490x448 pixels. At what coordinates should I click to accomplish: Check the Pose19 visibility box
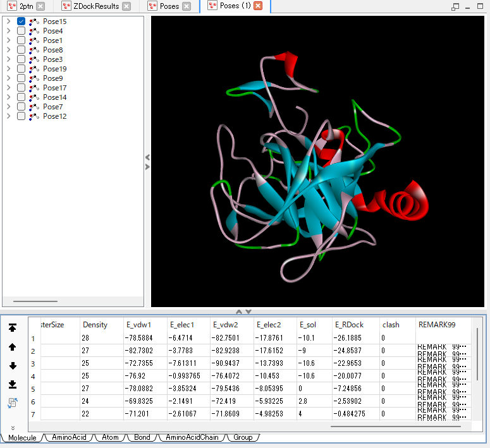pos(21,69)
